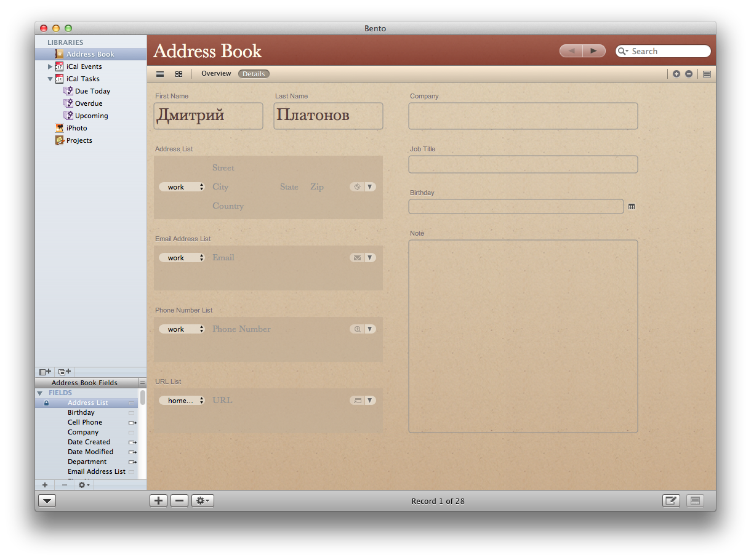Open the URL List home label dropdown
751x560 pixels.
pos(182,401)
